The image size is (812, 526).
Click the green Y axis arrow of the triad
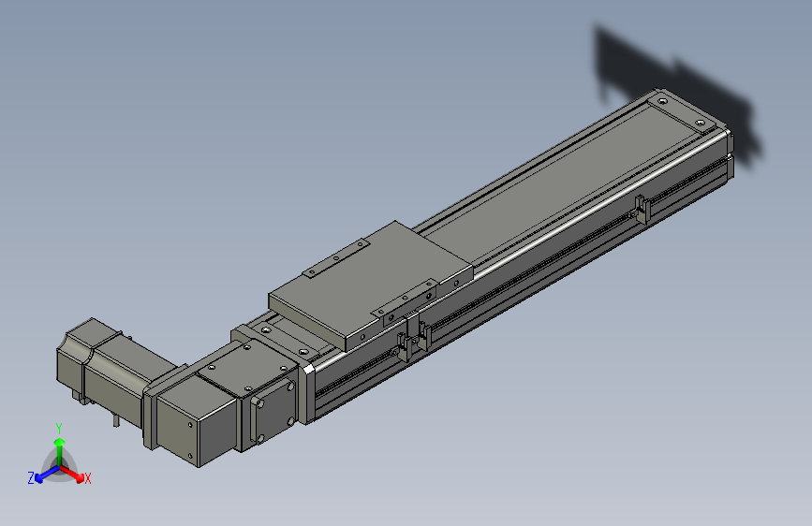[60, 451]
